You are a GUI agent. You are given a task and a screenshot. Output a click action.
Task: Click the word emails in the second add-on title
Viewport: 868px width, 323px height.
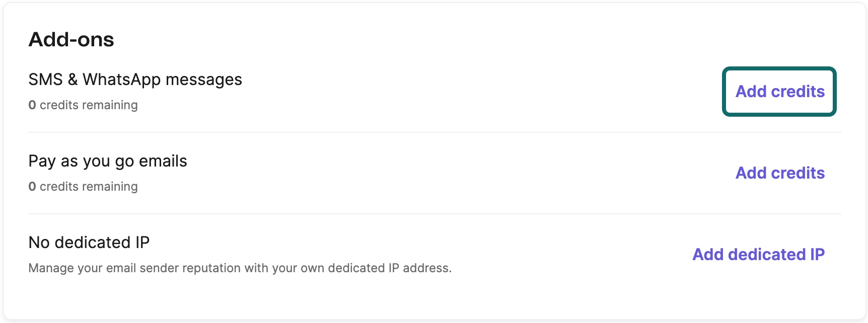click(x=163, y=161)
